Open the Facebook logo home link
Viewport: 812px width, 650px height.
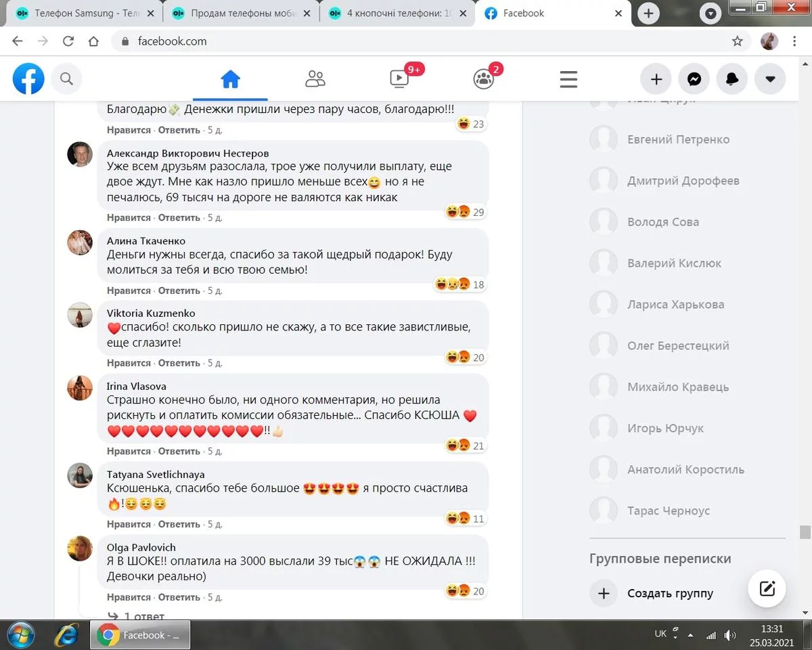(x=28, y=79)
